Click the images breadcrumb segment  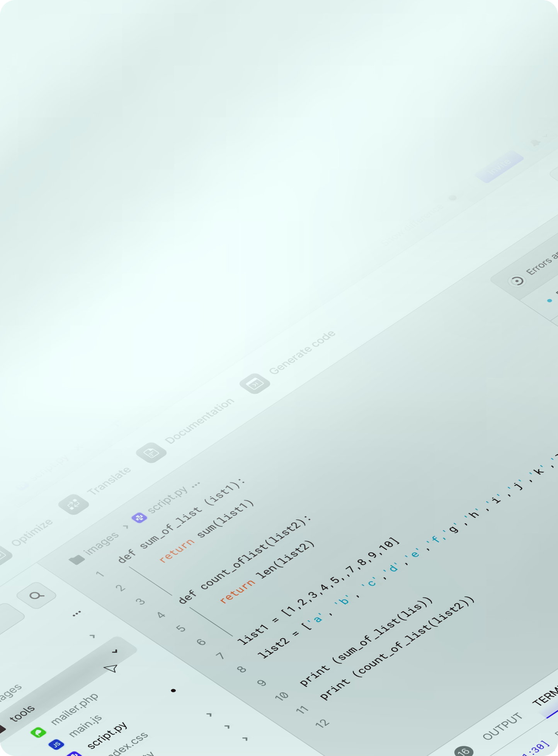click(102, 543)
